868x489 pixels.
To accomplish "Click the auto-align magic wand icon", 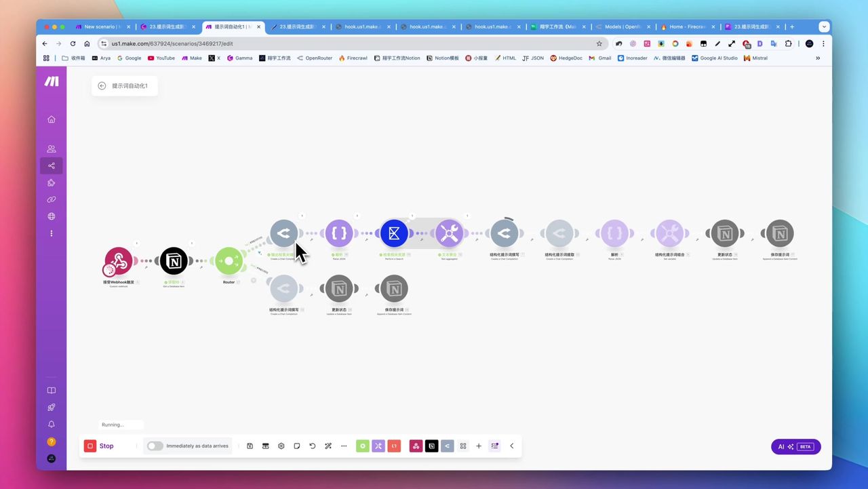I will (328, 446).
